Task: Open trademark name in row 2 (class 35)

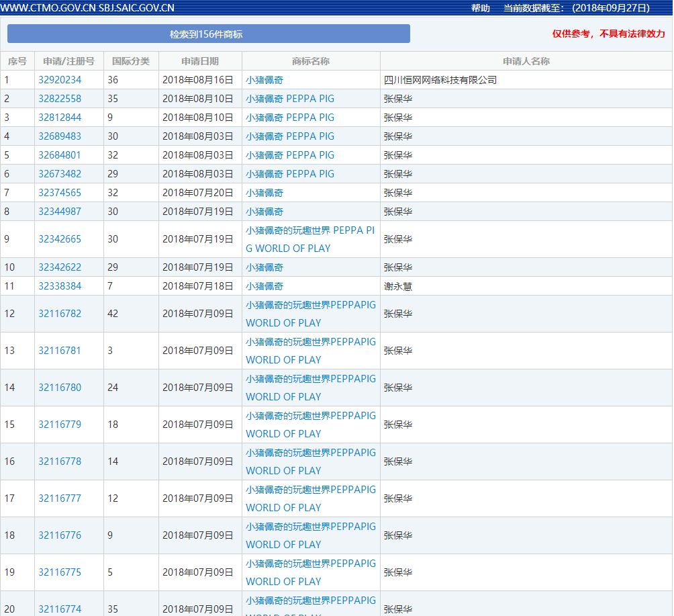Action: pos(290,99)
